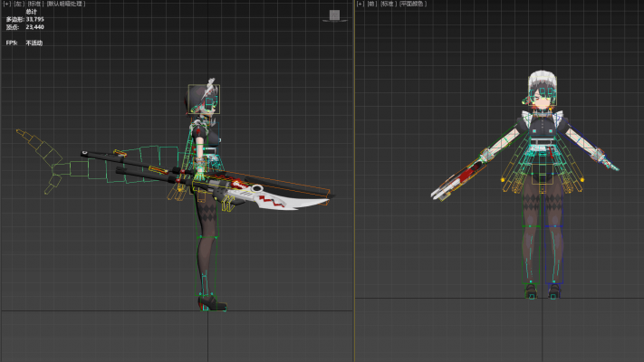The width and height of the screenshot is (644, 362).
Task: Click the ViewCube in the left viewport
Action: point(334,15)
